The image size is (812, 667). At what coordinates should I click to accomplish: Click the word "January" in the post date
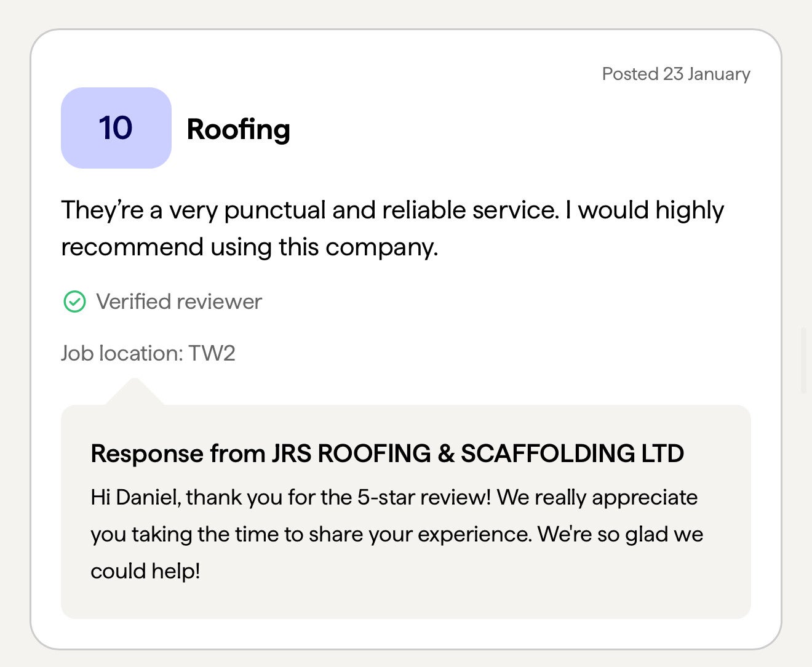click(718, 74)
